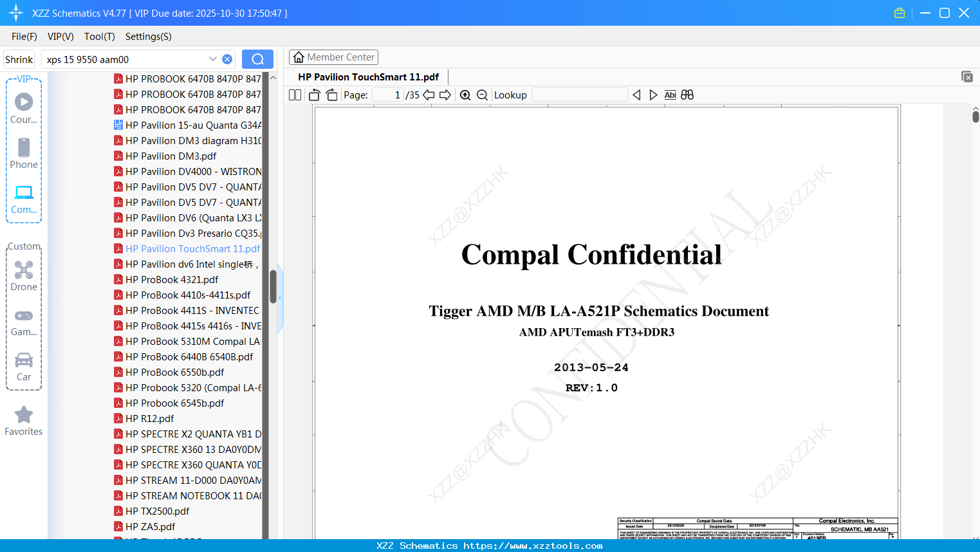
Task: Rotate the page counterclockwise
Action: (315, 95)
